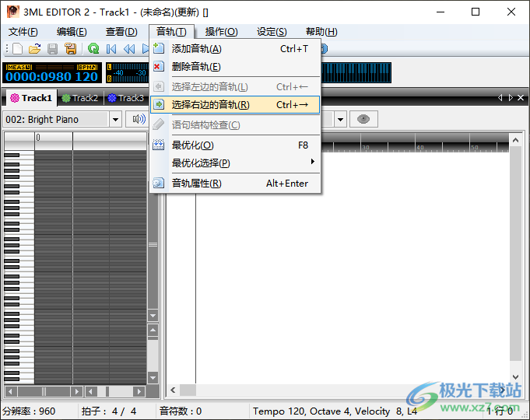Open the 操作(O) menu
The height and width of the screenshot is (420, 530).
pos(221,32)
